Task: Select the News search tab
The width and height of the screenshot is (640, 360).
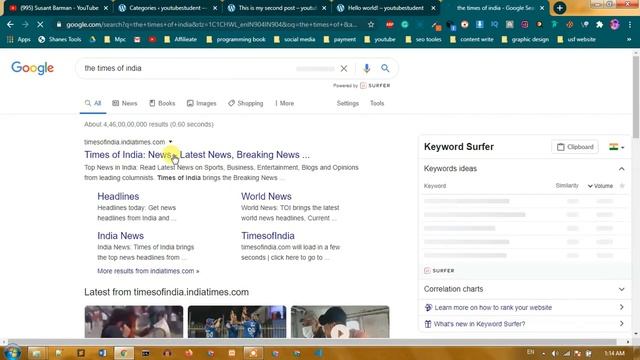Action: [x=125, y=103]
